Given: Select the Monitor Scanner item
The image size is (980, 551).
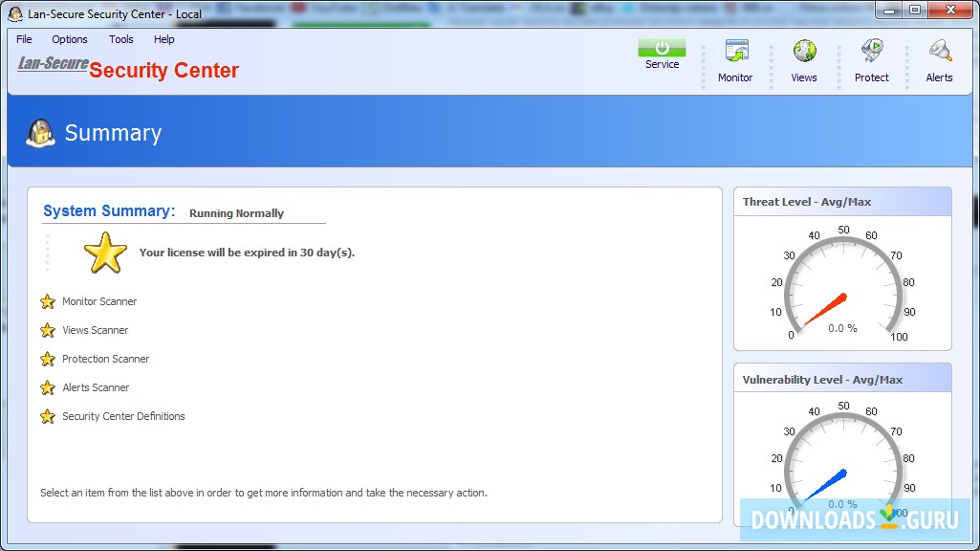Looking at the screenshot, I should [x=99, y=301].
